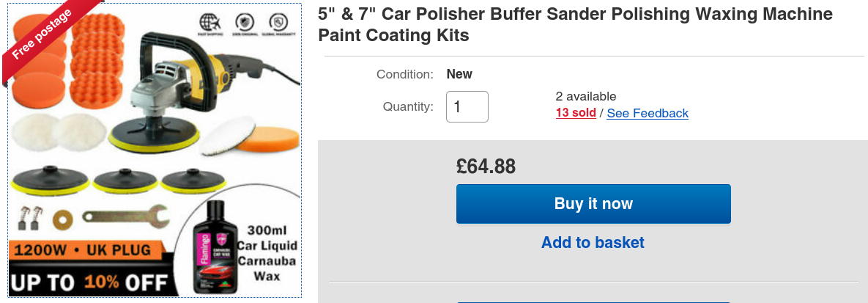Click the spanner wrench in product image
Viewport: 868px width, 303px height.
point(125,216)
